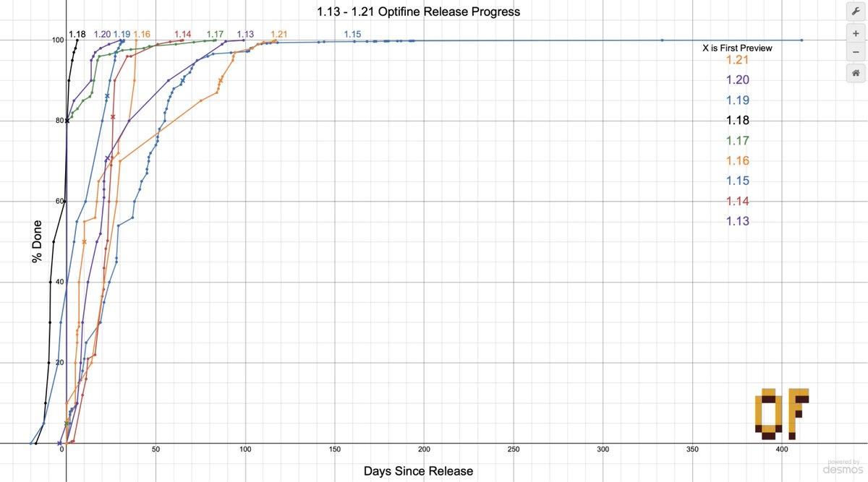Click the 1.13 curve label above graph

[x=245, y=34]
